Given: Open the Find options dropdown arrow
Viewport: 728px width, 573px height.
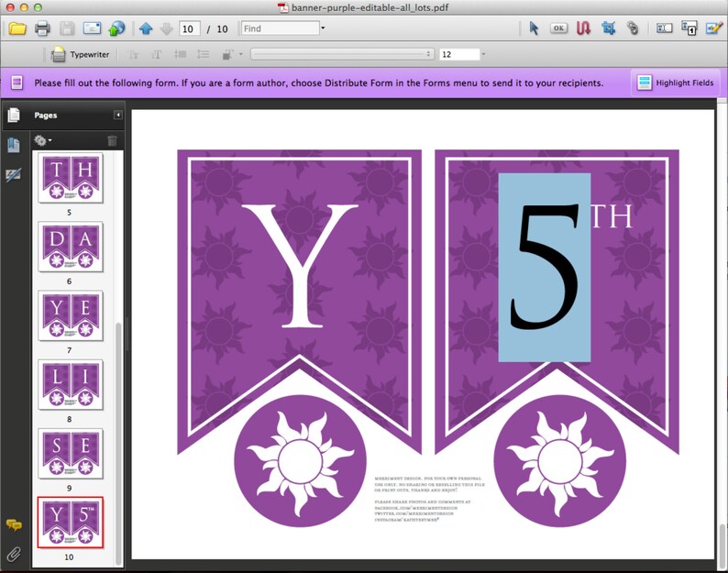Looking at the screenshot, I should coord(323,28).
